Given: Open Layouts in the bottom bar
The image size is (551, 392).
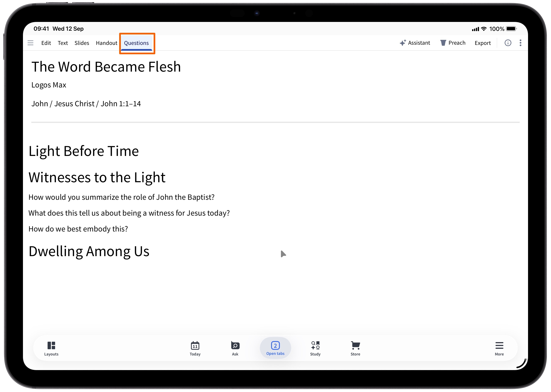Looking at the screenshot, I should [x=51, y=349].
